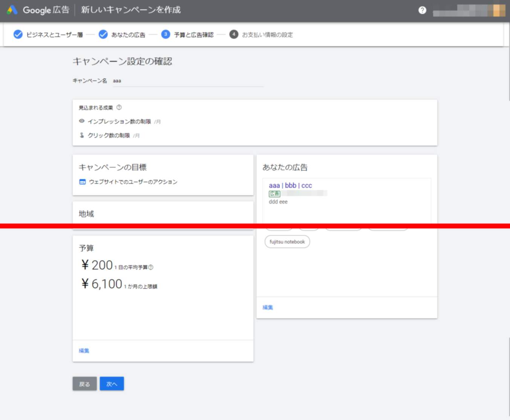Select the fujitsu notebook keyword chip
The image size is (510, 420).
[x=287, y=242]
